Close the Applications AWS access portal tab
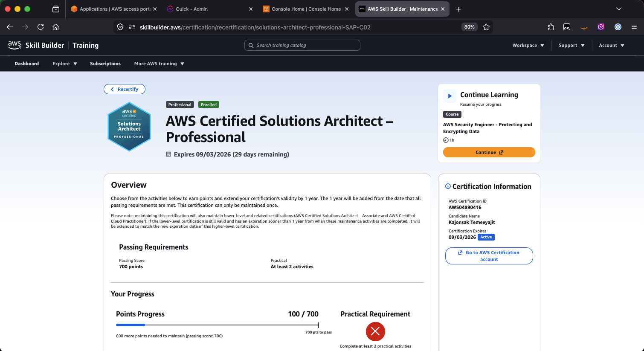Screen dimensions: 644x351 pyautogui.click(x=154, y=9)
